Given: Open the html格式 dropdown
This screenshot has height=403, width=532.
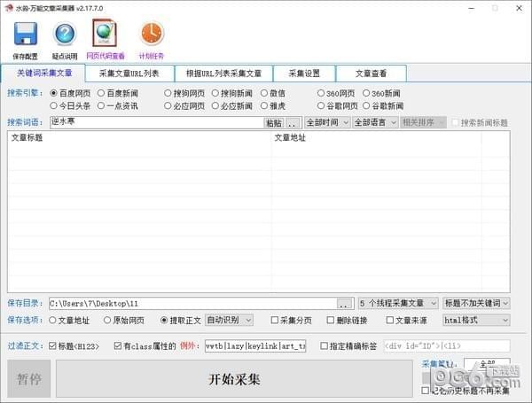Looking at the screenshot, I should coord(476,320).
